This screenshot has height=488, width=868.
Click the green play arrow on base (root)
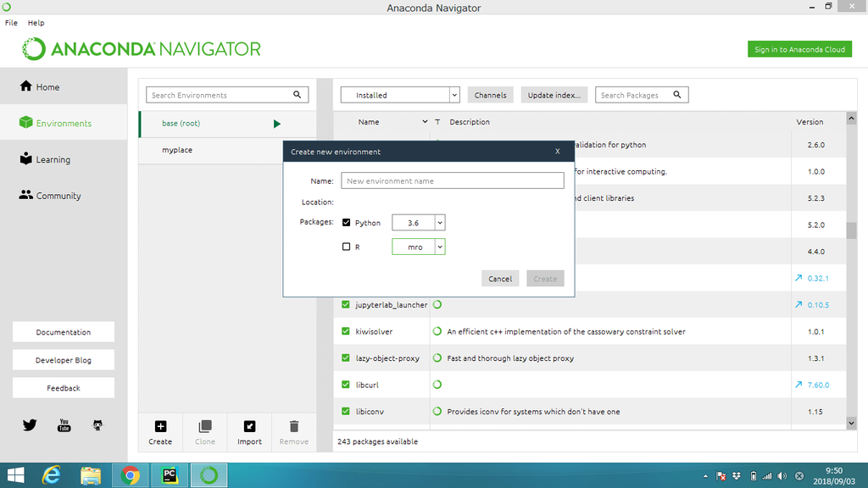click(277, 124)
